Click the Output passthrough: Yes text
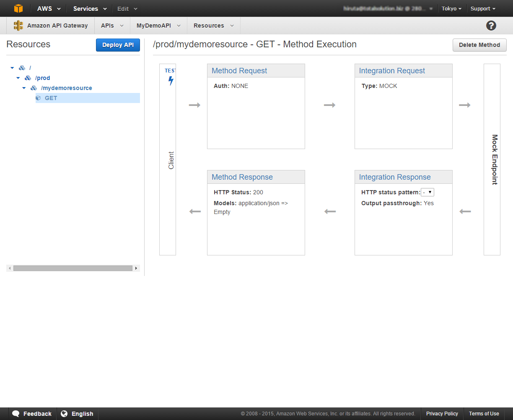The width and height of the screenshot is (513, 420). [x=397, y=203]
